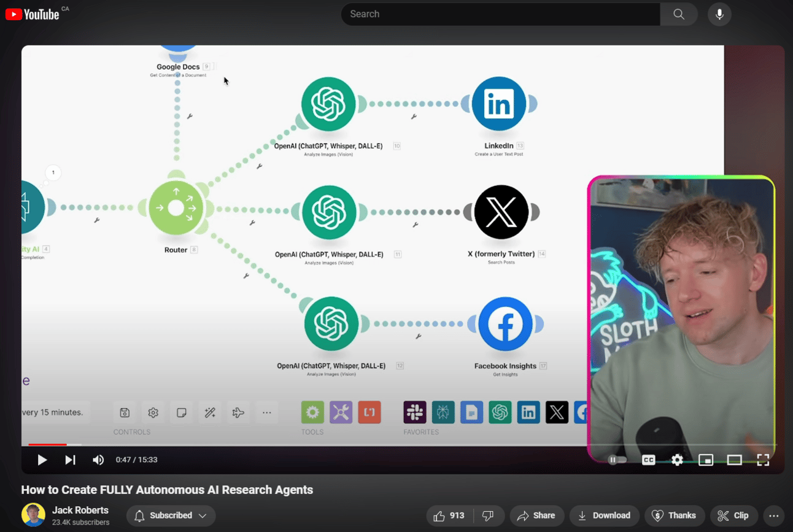
Task: Open scenario settings gear in Controls
Action: [x=153, y=413]
